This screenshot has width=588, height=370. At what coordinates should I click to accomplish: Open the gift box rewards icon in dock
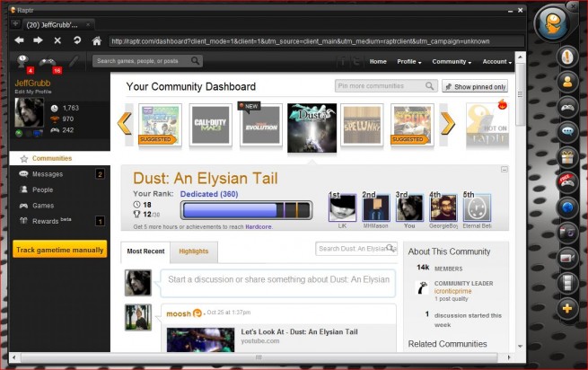[x=567, y=157]
